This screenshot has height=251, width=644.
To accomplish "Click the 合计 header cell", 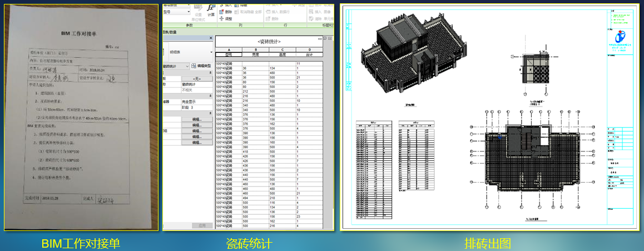I will pyautogui.click(x=309, y=55).
